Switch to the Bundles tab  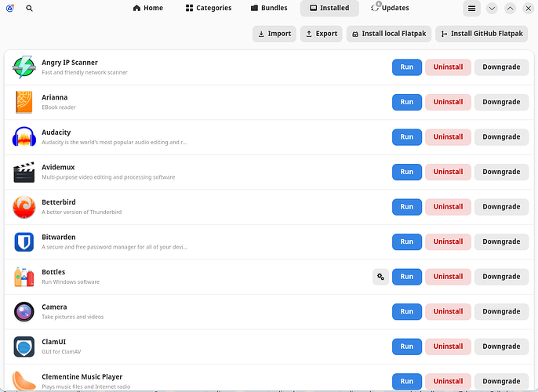click(269, 8)
